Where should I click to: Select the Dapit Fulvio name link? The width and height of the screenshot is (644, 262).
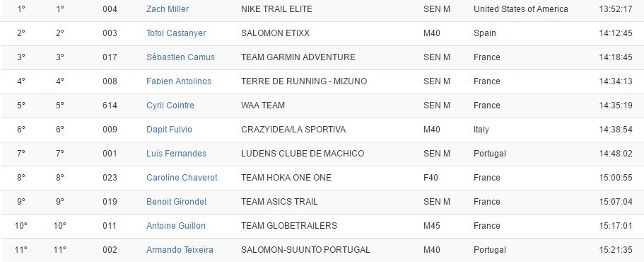[169, 129]
